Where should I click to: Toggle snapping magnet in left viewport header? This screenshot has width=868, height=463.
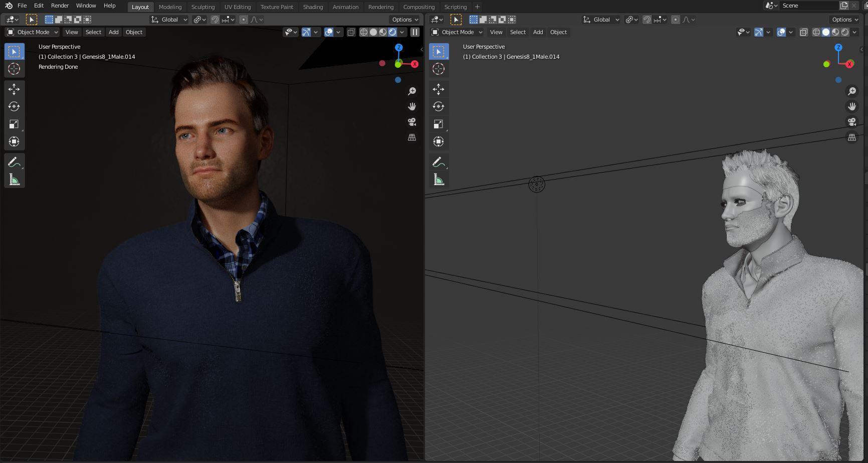(215, 20)
